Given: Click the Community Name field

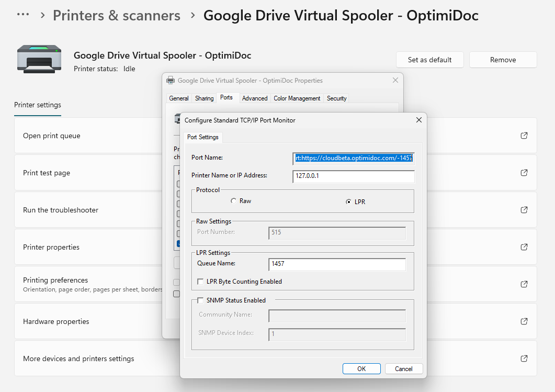Looking at the screenshot, I should point(337,316).
